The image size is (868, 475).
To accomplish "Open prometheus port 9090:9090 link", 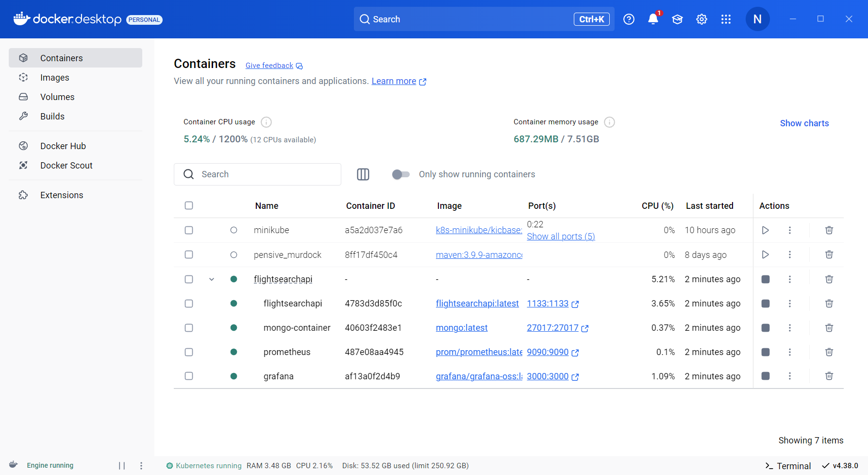I will coord(552,352).
